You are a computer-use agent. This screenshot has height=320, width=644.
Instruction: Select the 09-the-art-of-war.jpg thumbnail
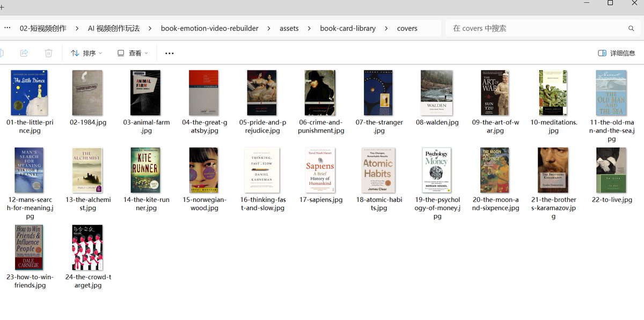495,93
